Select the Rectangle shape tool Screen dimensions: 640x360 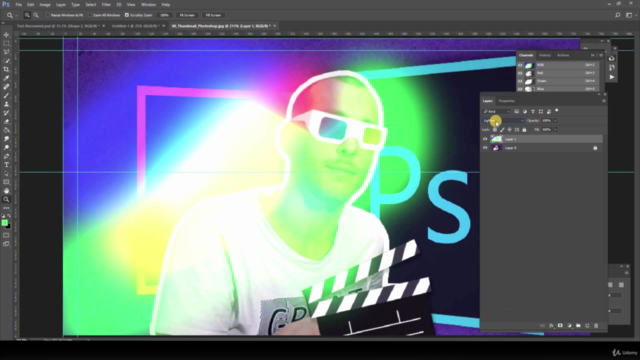[6, 182]
